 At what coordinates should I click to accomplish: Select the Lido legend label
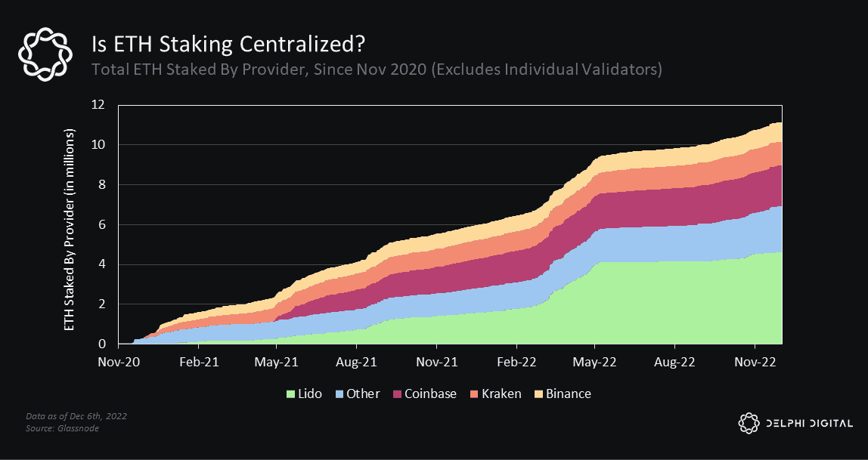pos(310,394)
